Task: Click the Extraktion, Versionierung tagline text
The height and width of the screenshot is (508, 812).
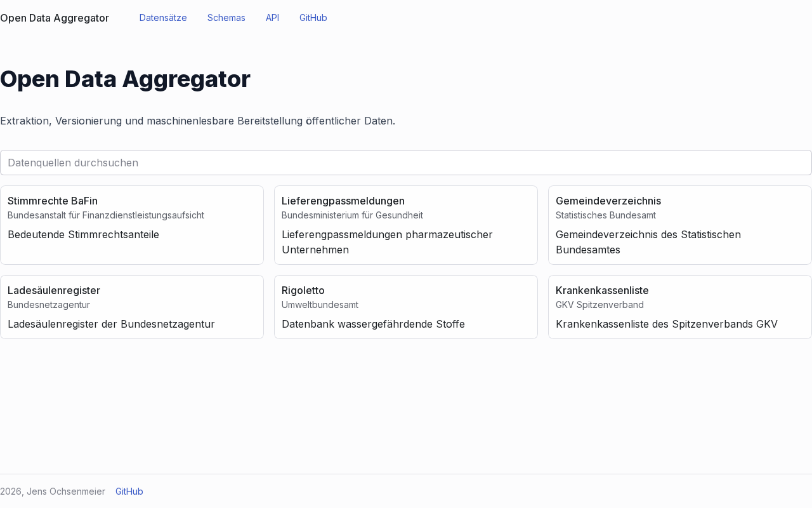Action: point(197,121)
